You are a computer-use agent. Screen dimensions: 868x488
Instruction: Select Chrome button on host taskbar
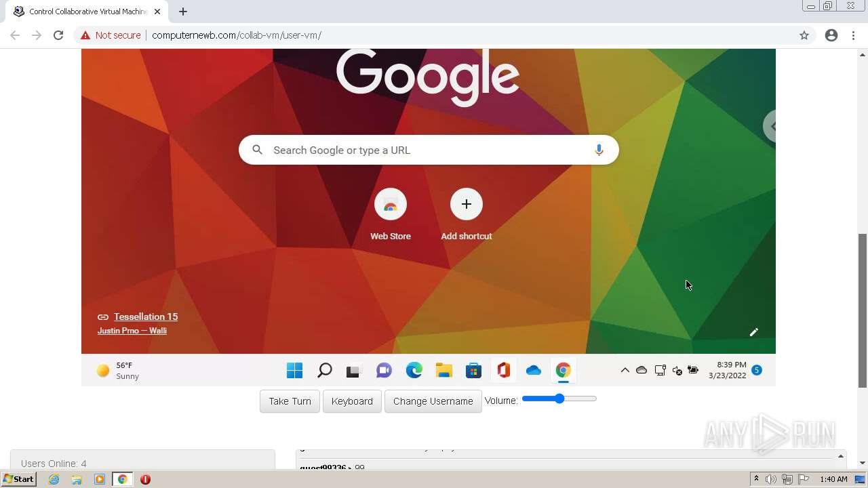tap(122, 479)
